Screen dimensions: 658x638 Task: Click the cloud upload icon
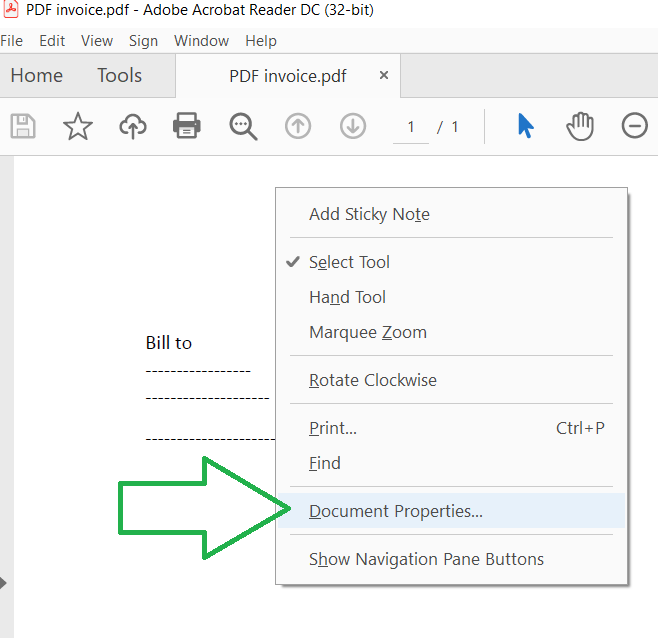click(133, 126)
